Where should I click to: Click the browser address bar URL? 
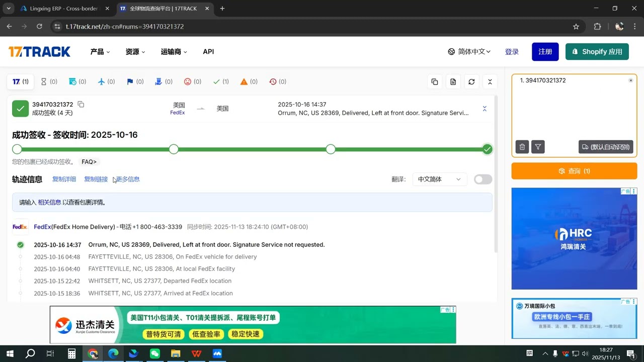tap(125, 27)
